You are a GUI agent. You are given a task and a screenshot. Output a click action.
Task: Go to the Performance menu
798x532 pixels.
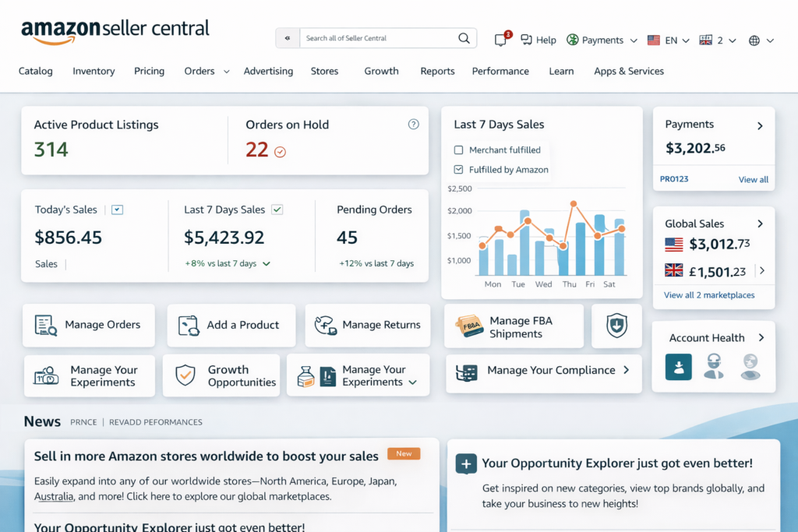pos(500,71)
